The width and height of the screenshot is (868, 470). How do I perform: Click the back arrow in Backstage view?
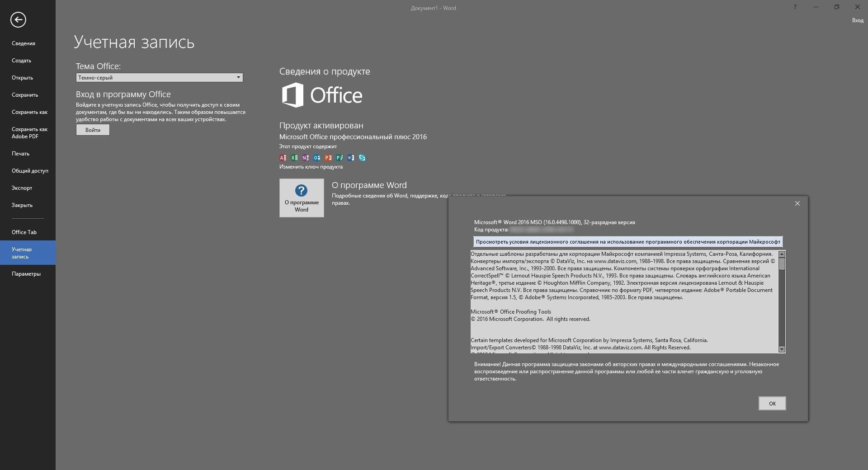pos(18,19)
